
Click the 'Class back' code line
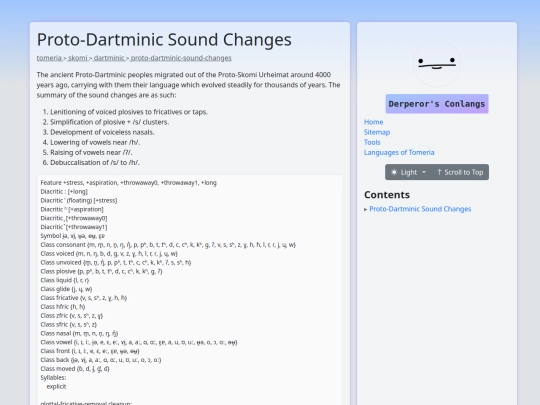click(101, 360)
